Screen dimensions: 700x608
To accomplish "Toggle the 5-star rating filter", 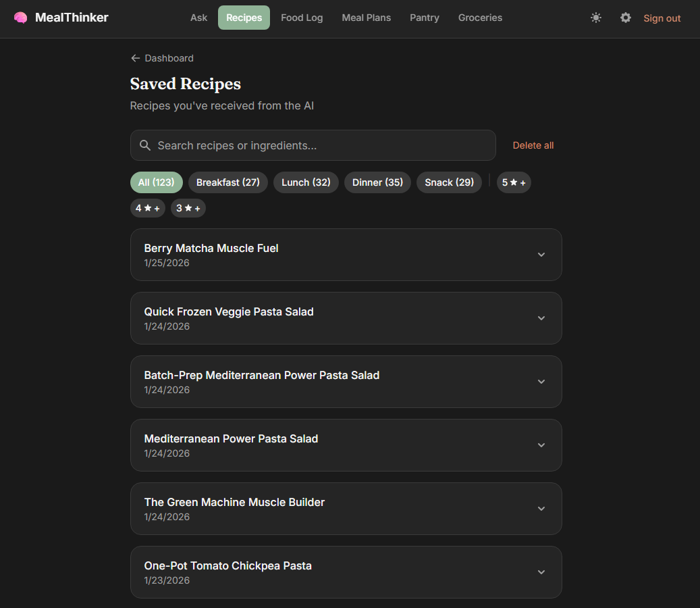I will pos(514,182).
